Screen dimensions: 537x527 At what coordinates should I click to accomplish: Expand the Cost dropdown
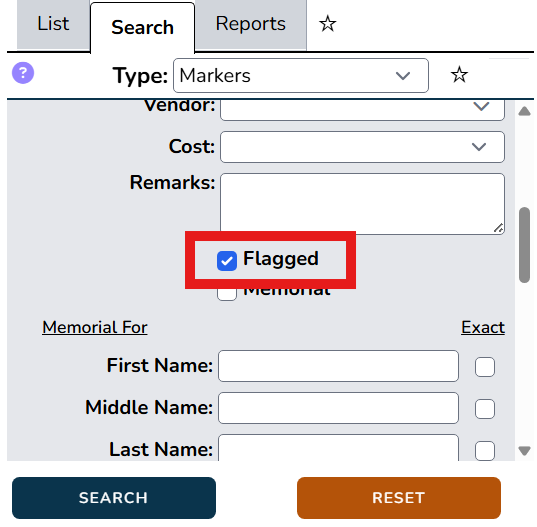[362, 147]
